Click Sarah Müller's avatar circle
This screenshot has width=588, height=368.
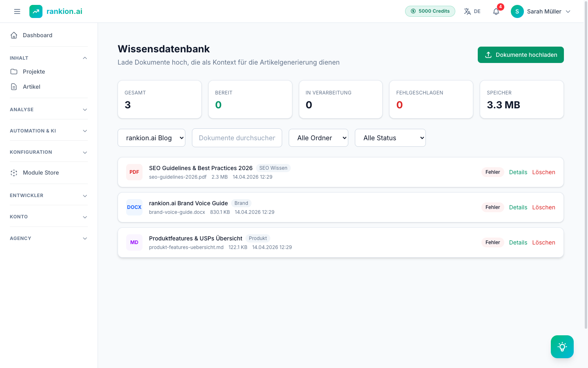pos(517,11)
